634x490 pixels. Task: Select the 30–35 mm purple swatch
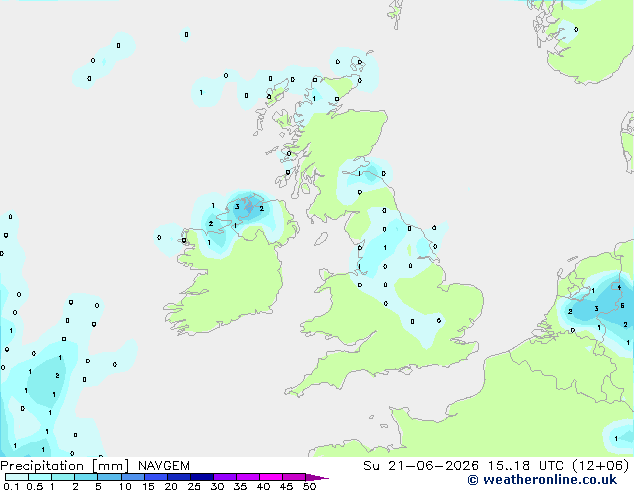pyautogui.click(x=225, y=477)
